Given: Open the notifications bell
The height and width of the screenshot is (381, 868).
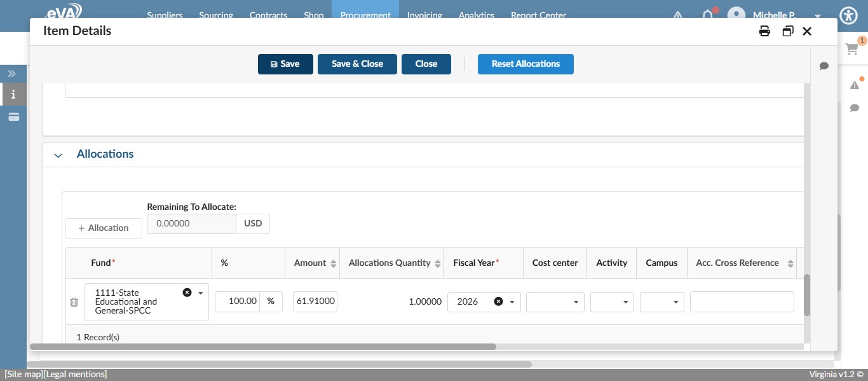Looking at the screenshot, I should tap(707, 16).
